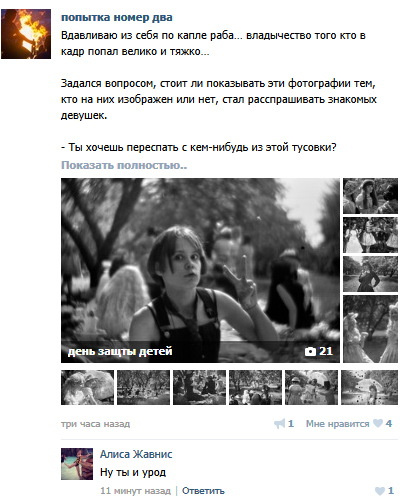
Task: Open Алиса Жавнис's avatar picture
Action: tap(77, 464)
